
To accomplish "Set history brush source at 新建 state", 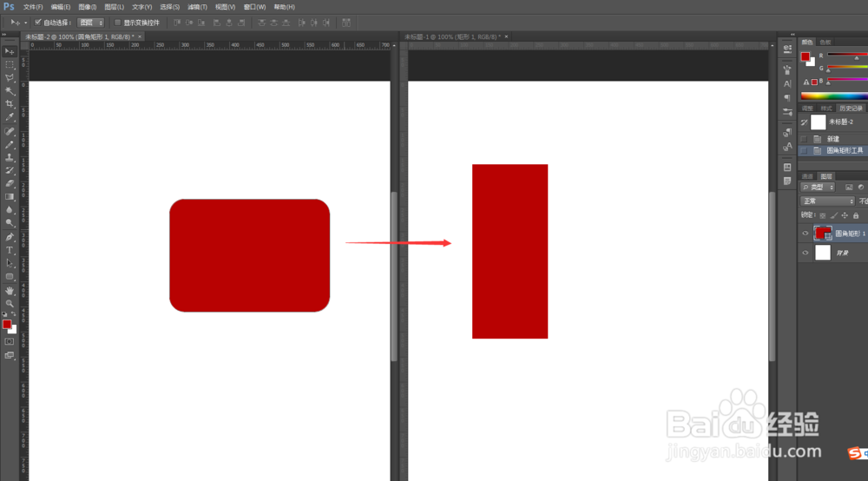I will 804,139.
